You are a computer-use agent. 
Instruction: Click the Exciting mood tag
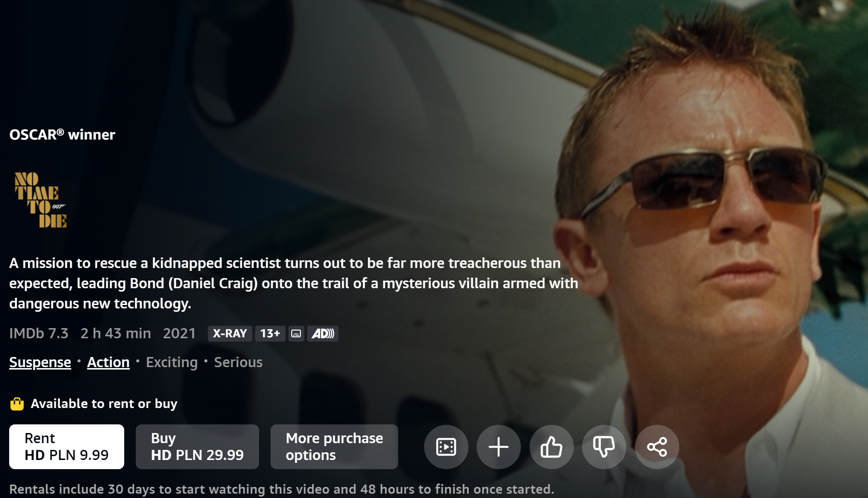tap(172, 362)
